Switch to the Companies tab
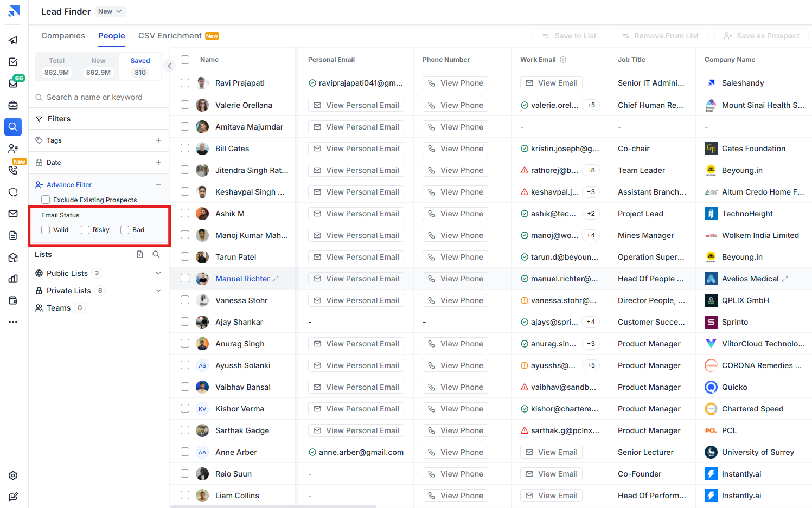The width and height of the screenshot is (812, 508). click(63, 36)
